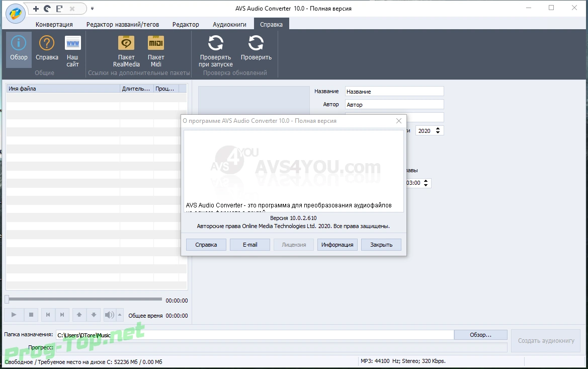
Task: Click the Название input field
Action: [394, 91]
